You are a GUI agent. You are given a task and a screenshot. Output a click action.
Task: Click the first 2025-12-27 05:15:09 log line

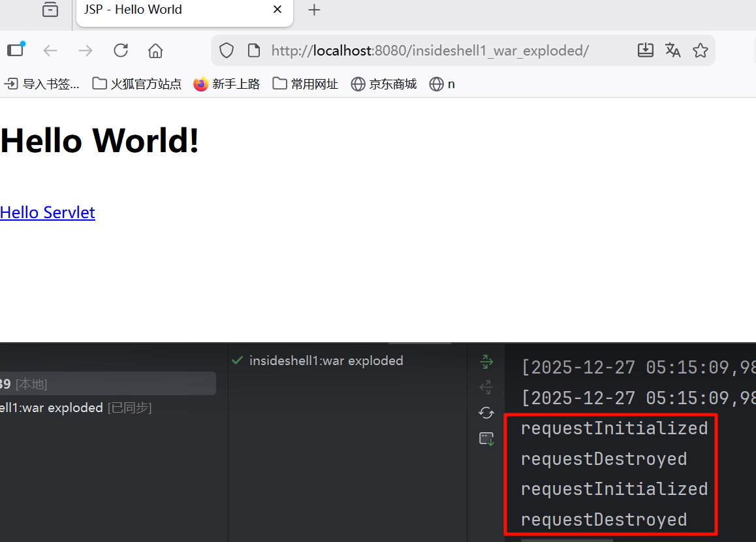[x=638, y=368]
